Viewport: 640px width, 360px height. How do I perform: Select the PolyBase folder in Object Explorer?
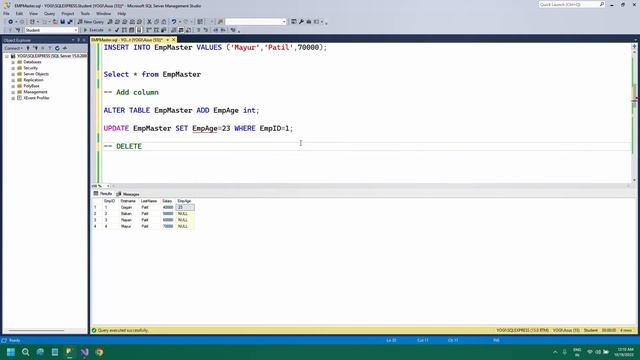(31, 86)
